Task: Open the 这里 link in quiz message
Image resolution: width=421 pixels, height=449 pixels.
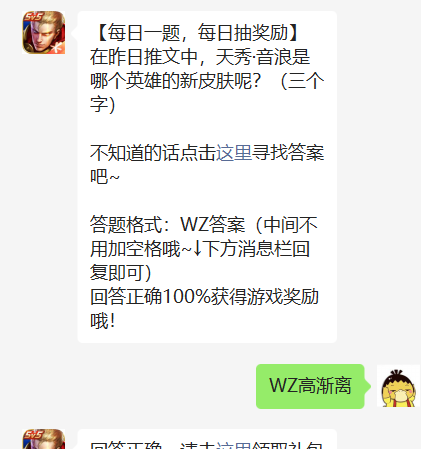Action: coord(234,153)
